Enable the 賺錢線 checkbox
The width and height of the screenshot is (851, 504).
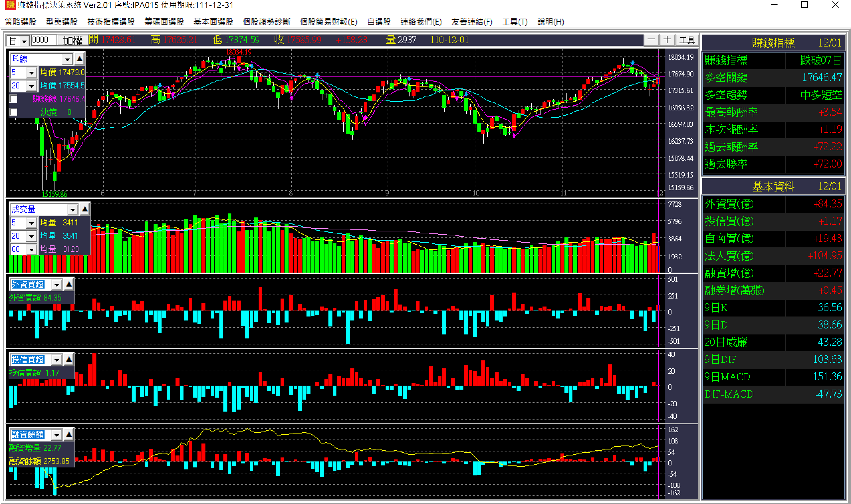14,99
